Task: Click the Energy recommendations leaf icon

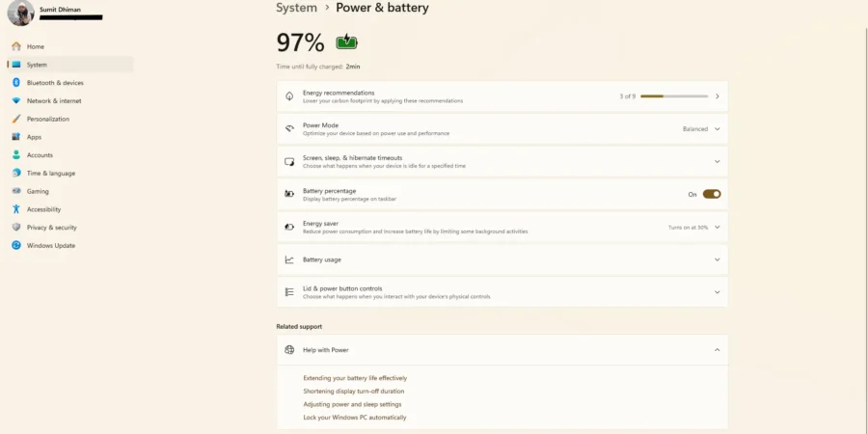Action: click(289, 96)
